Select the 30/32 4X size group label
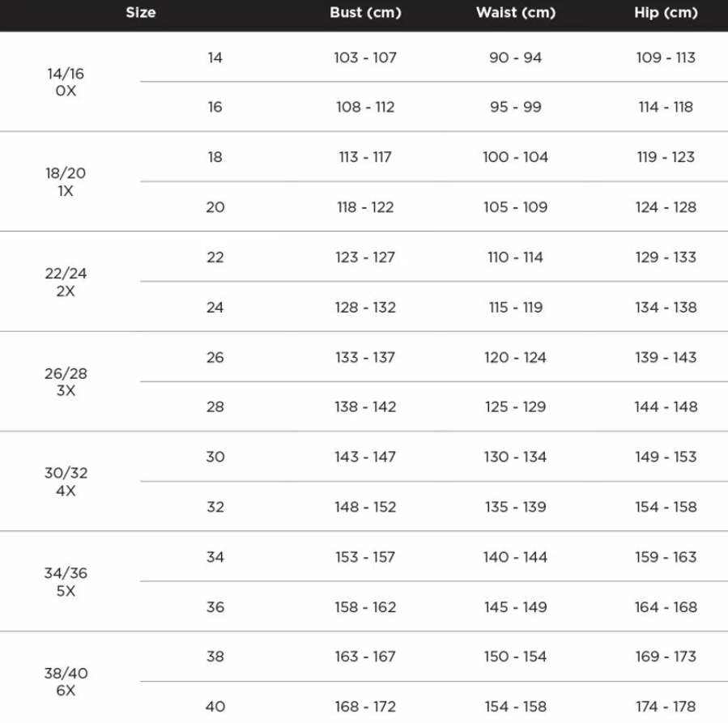Image resolution: width=728 pixels, height=723 pixels. pos(66,482)
